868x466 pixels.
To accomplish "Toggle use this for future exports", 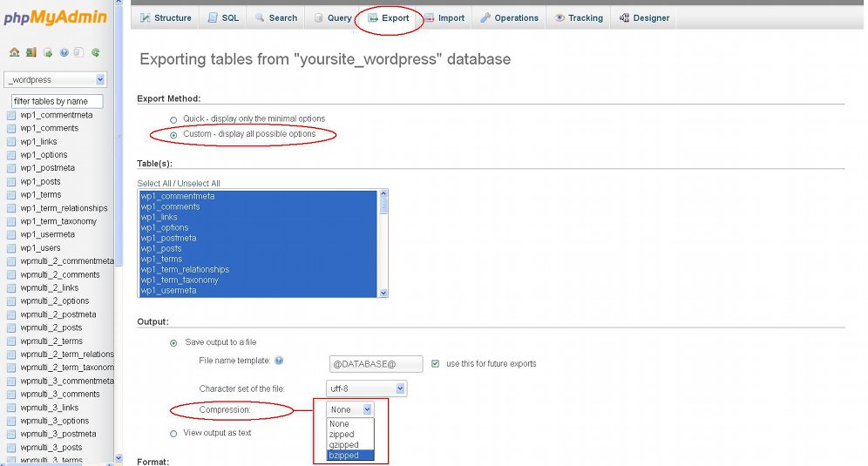I will (435, 363).
